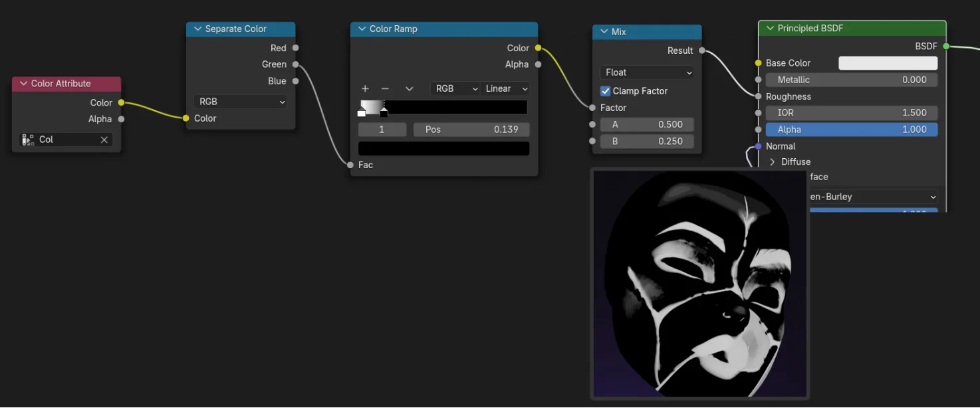Image resolution: width=980 pixels, height=408 pixels.
Task: Click the minus icon to remove color stop
Action: [385, 88]
